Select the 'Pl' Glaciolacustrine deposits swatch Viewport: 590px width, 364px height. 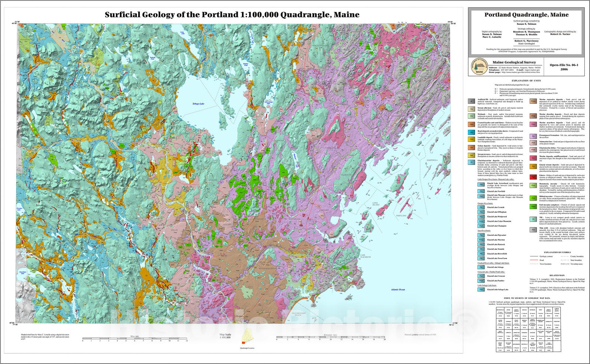(x=471, y=162)
